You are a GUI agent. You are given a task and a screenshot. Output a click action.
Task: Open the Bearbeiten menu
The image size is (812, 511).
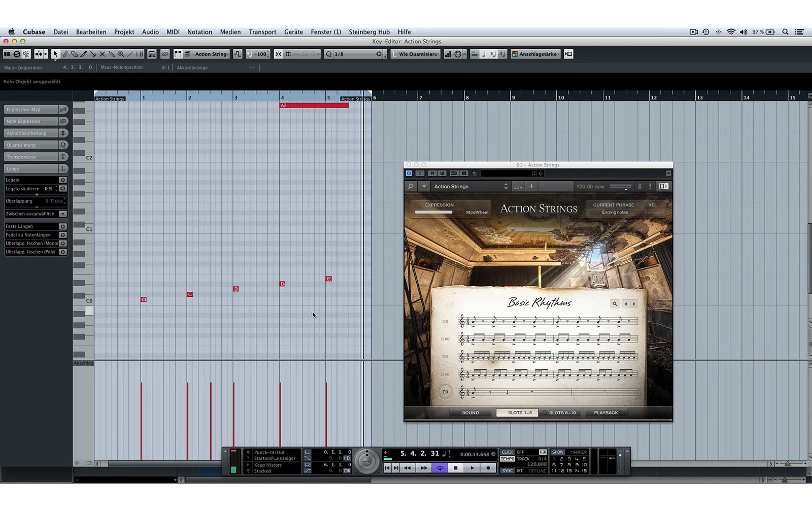(x=91, y=31)
